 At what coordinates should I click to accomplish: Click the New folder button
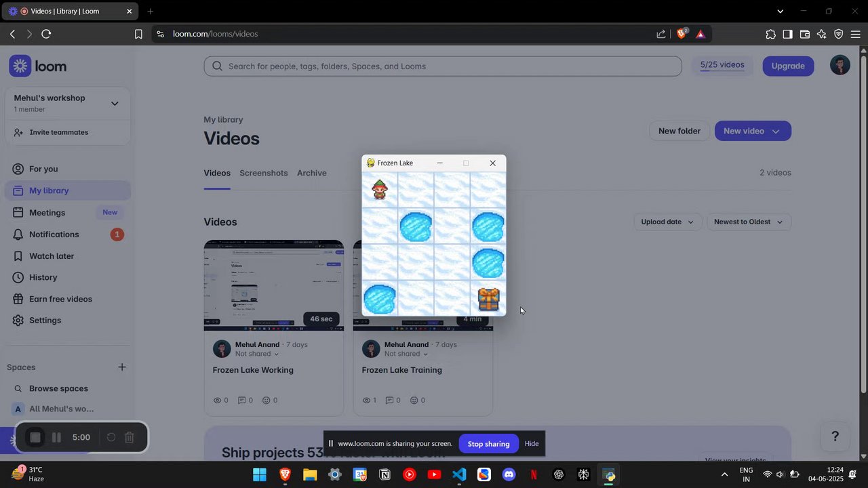[679, 131]
